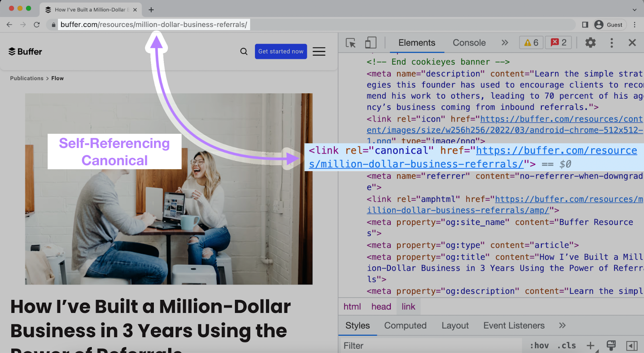Switch to the Computed tab
The image size is (644, 353).
[405, 326]
